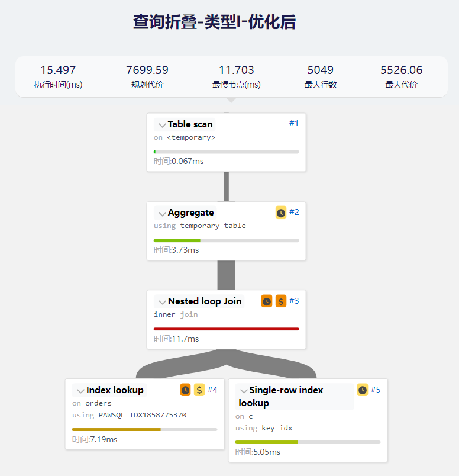Open node link #1 on Table scan
The image size is (459, 476).
294,123
